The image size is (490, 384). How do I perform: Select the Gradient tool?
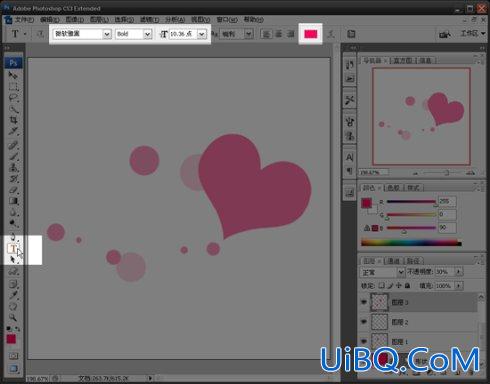click(x=13, y=201)
